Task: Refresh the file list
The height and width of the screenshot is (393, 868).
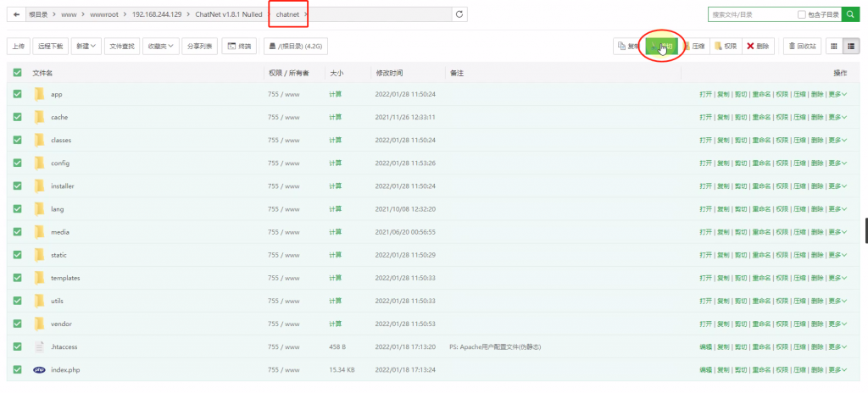Action: coord(459,14)
